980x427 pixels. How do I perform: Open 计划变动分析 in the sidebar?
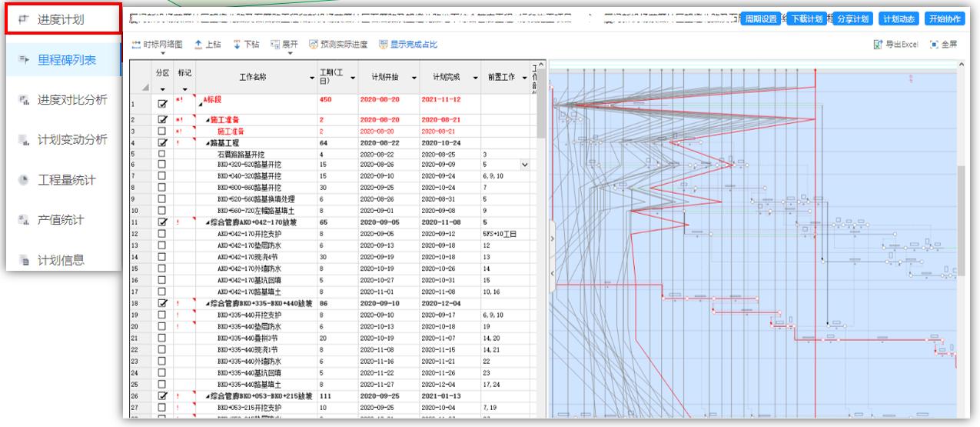click(62, 139)
